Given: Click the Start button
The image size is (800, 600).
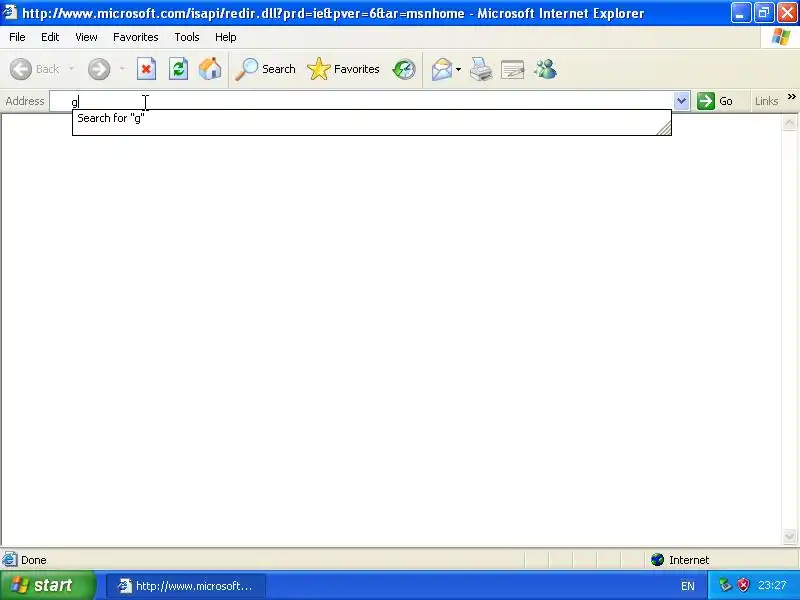Looking at the screenshot, I should tap(48, 585).
